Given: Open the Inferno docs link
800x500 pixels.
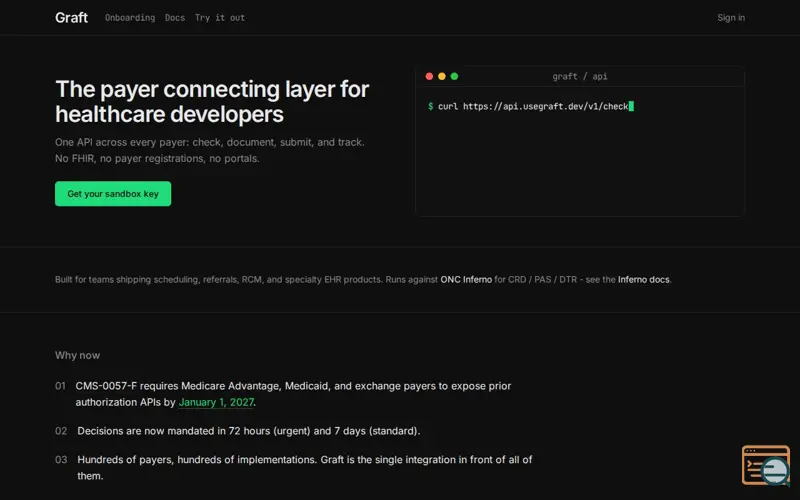Looking at the screenshot, I should (x=643, y=280).
